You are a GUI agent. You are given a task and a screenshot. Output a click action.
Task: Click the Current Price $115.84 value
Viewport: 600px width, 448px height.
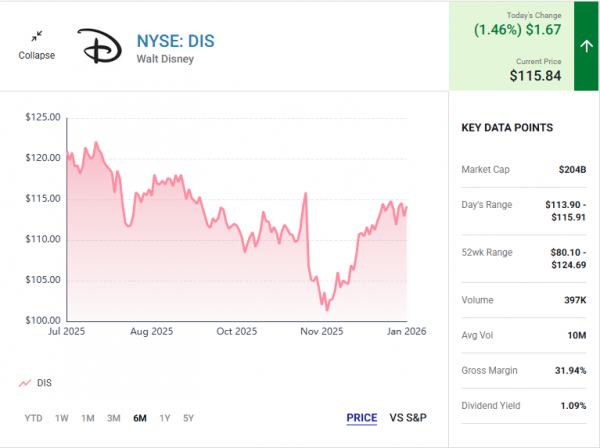(x=535, y=75)
